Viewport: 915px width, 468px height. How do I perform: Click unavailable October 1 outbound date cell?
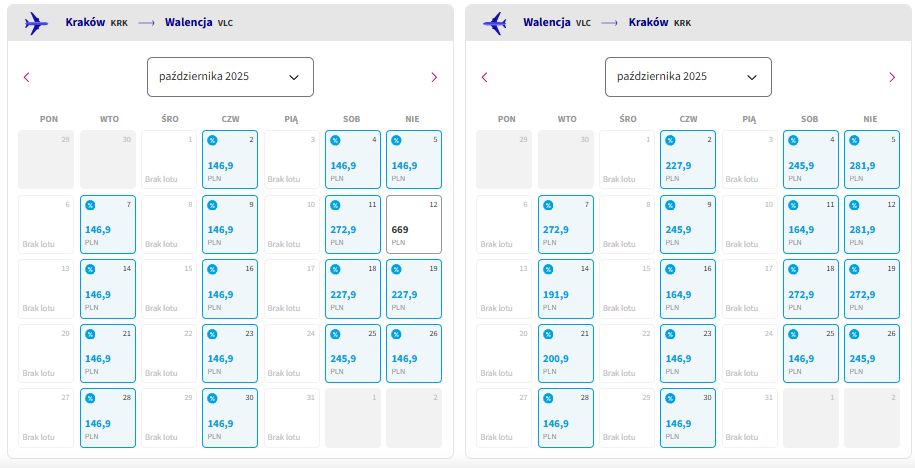coord(169,159)
